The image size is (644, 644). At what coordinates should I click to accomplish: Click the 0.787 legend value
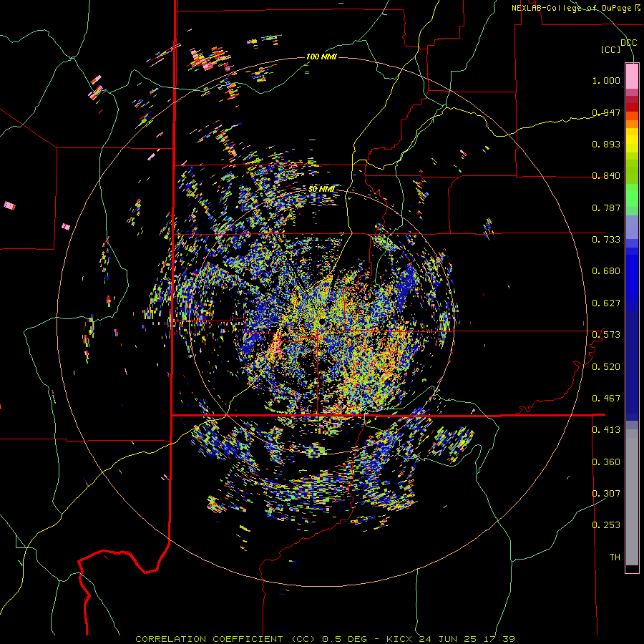(x=606, y=208)
